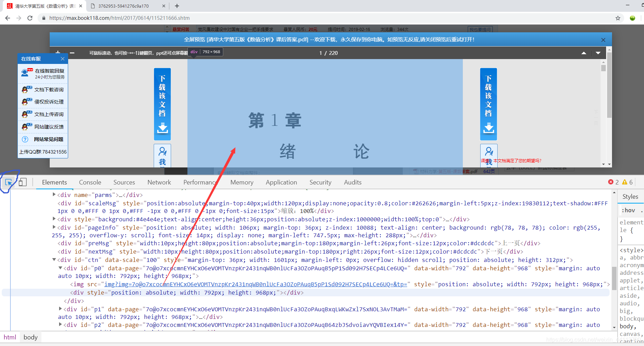This screenshot has width=644, height=346.
Task: Expand the div with background:#4e4e4e style
Action: click(54, 219)
